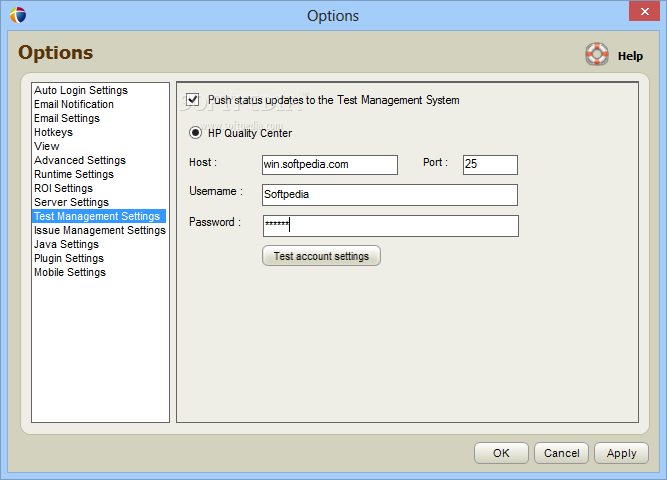Viewport: 667px width, 480px height.
Task: Click the Cancel button
Action: [x=562, y=453]
